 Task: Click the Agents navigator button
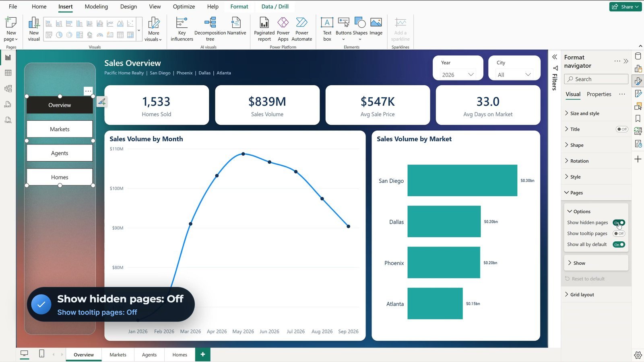[x=60, y=153]
